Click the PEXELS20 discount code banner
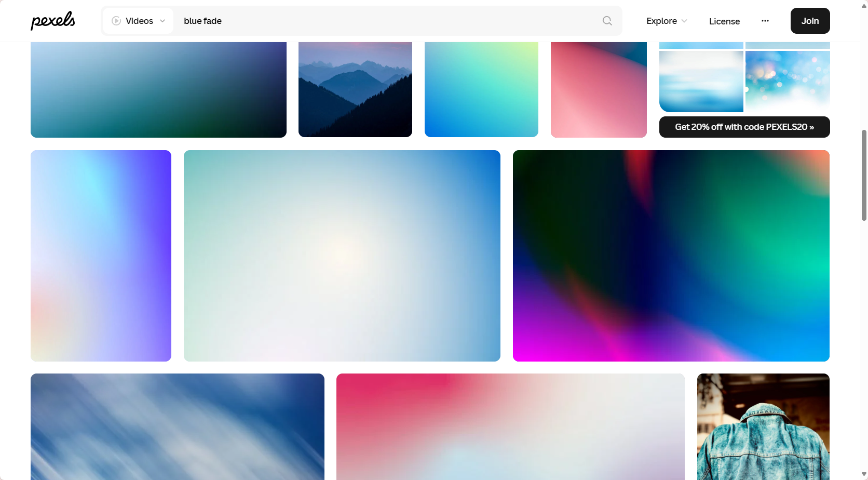The height and width of the screenshot is (480, 868). pos(744,127)
